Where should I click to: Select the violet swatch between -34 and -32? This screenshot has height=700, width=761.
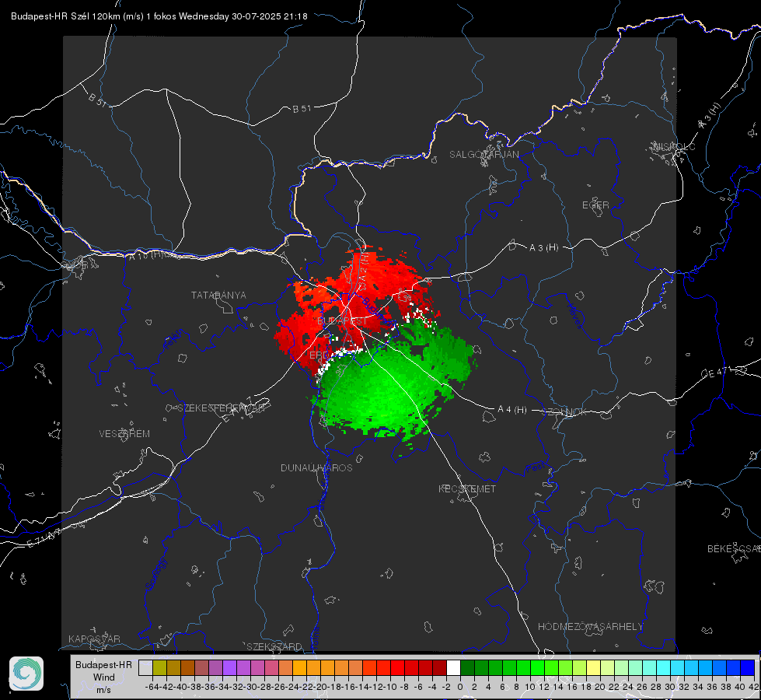(229, 667)
